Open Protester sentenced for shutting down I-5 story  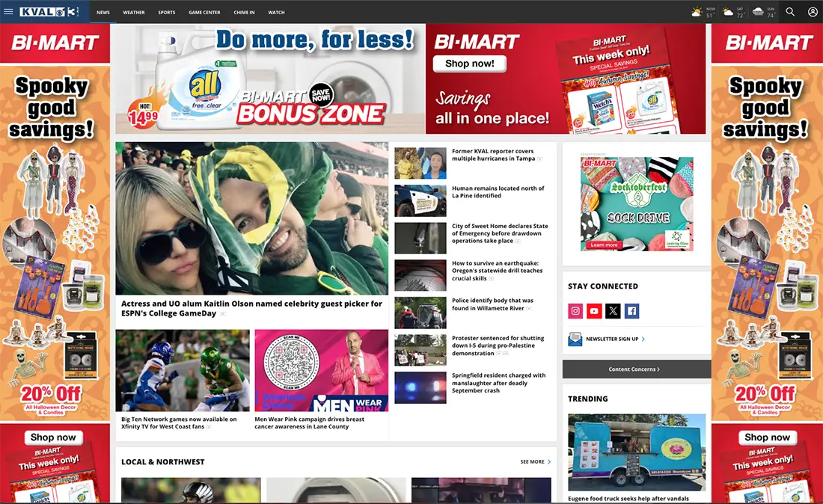coord(498,345)
